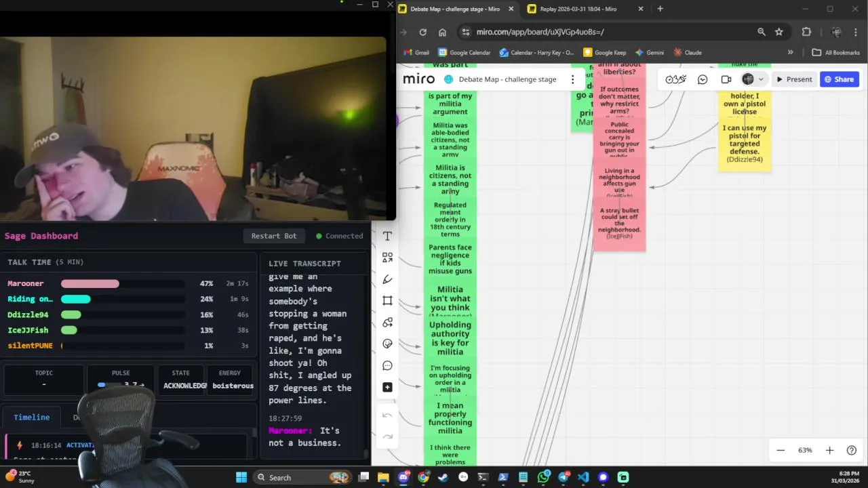Screen dimensions: 868x488
Task: Open the Google Calendar bookmark
Action: click(x=465, y=52)
